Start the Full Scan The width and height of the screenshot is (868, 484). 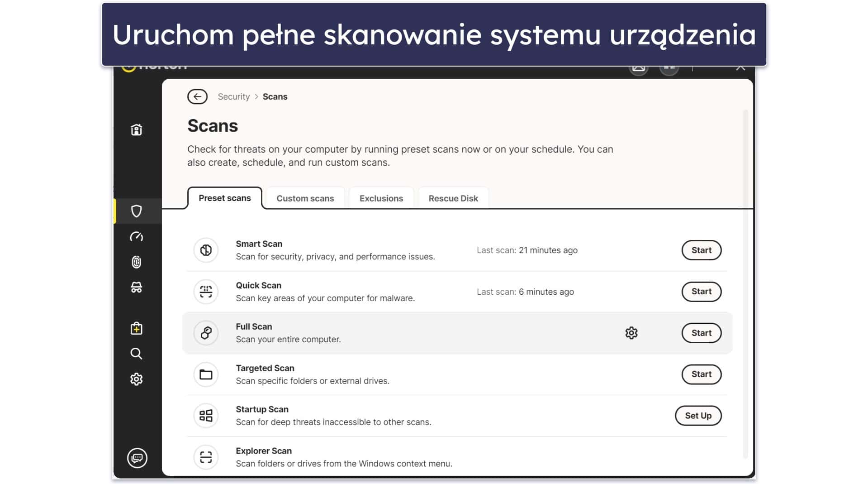[x=702, y=333]
